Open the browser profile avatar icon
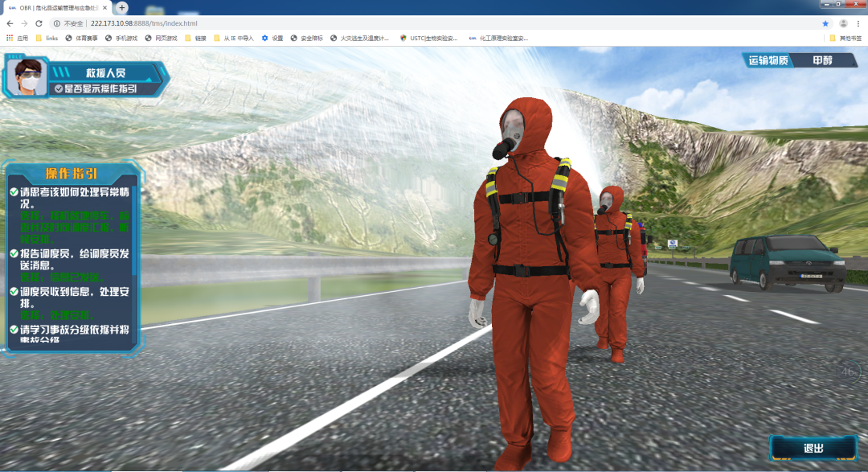Image resolution: width=868 pixels, height=472 pixels. point(843,23)
